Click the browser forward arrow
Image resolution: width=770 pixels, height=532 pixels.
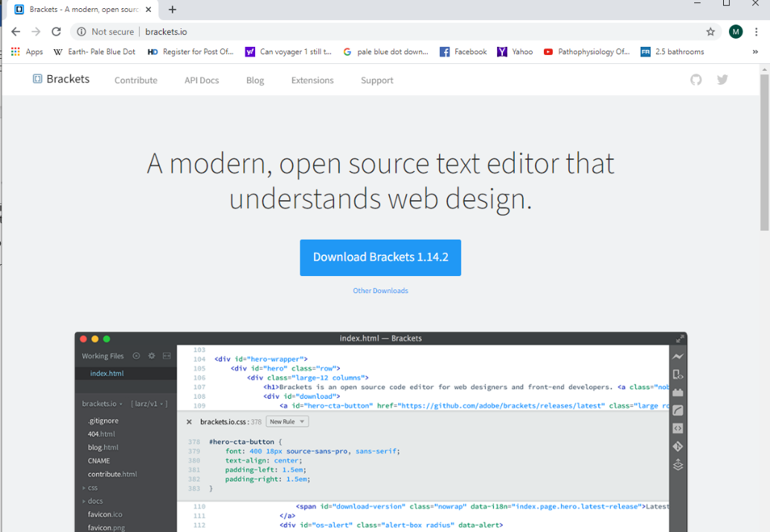click(x=36, y=31)
